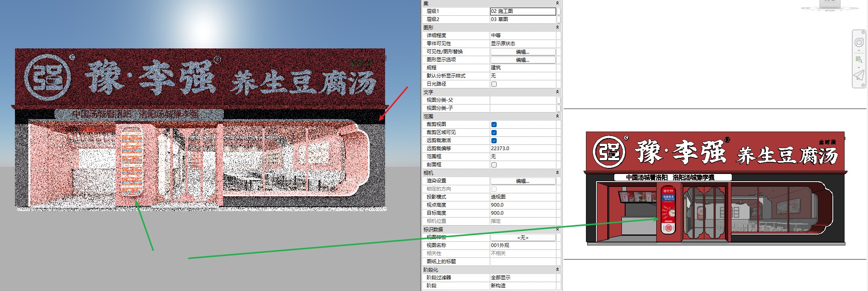This screenshot has height=291, width=868.
Task: Click the small button beside 层级2 value
Action: (x=559, y=19)
